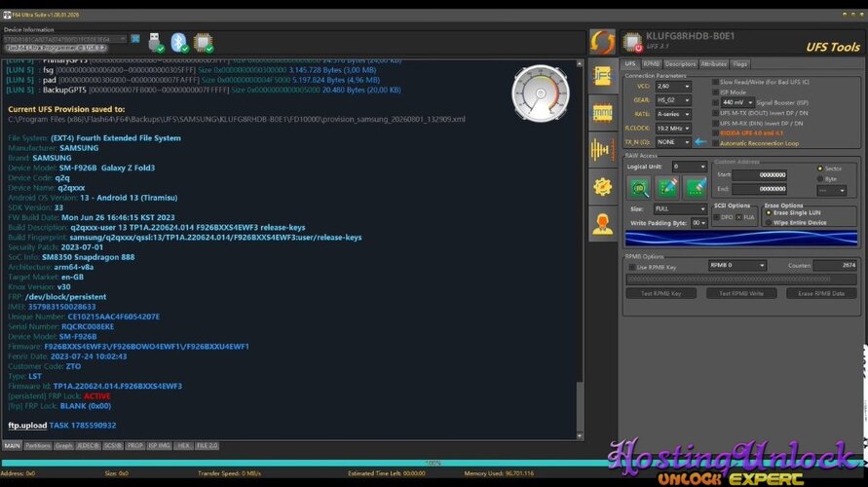
Task: Select Wipe Entire Device option
Action: pos(769,222)
